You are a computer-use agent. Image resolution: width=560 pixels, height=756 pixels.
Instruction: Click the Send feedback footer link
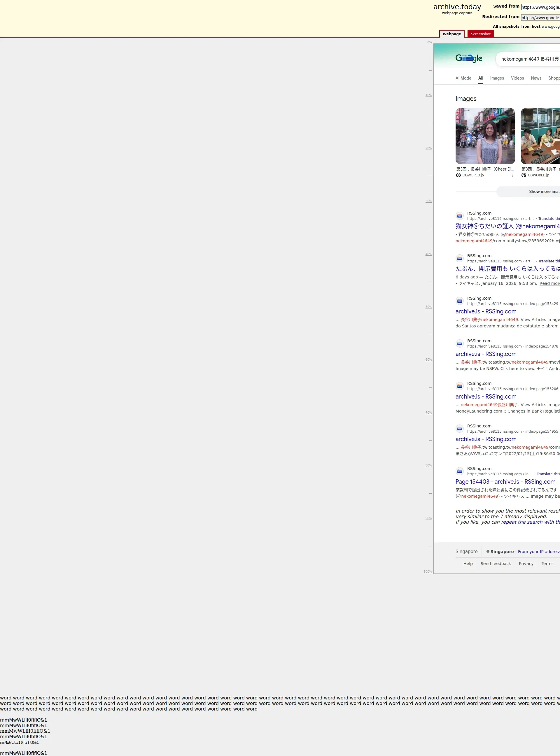pos(495,564)
